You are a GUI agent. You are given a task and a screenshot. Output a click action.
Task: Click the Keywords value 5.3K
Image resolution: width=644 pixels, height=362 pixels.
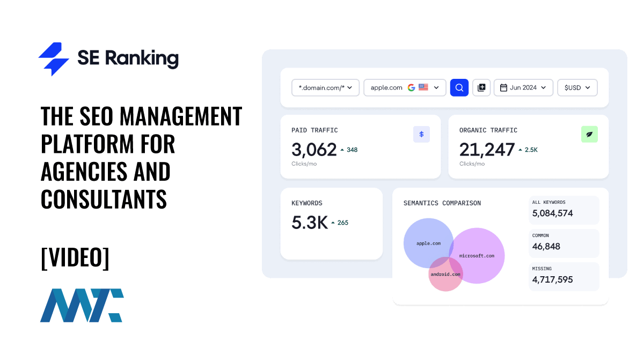309,223
